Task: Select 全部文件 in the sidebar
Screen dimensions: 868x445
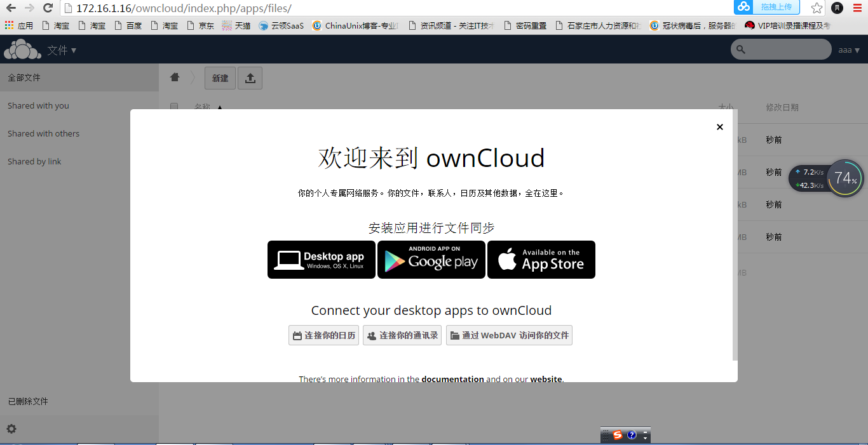Action: pyautogui.click(x=79, y=77)
